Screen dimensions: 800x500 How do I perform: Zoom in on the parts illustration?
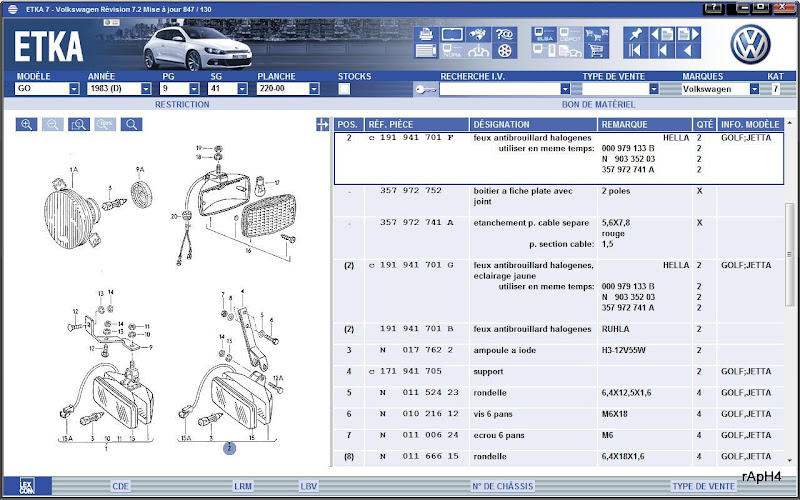27,124
